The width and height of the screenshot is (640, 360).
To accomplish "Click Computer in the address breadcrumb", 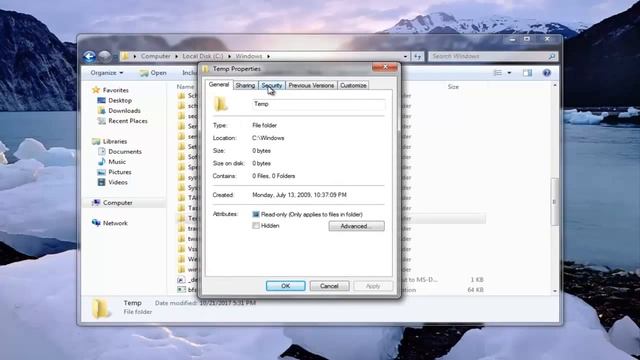I will [x=156, y=56].
